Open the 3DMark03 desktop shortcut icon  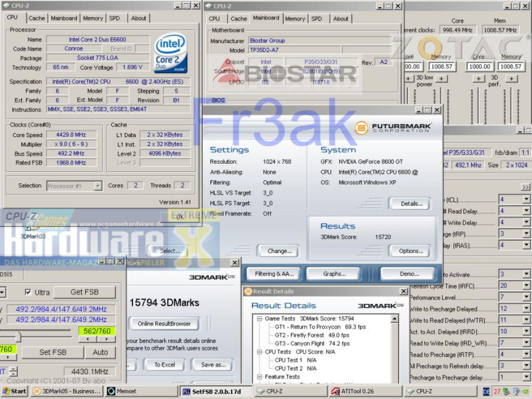pos(28,228)
